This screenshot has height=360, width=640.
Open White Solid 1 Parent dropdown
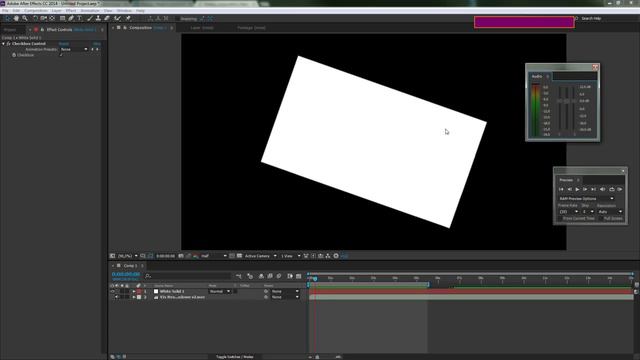tap(285, 291)
